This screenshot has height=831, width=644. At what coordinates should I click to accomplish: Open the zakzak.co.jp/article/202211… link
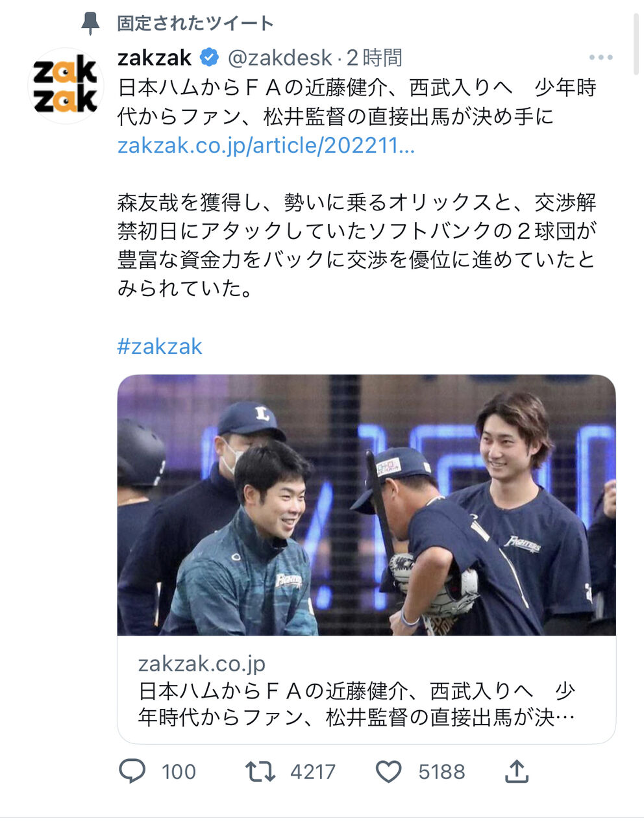(266, 145)
